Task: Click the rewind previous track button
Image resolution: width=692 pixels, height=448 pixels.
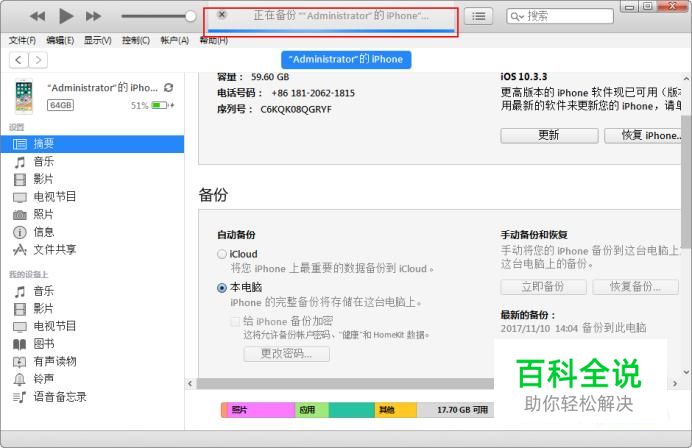Action: pos(38,16)
